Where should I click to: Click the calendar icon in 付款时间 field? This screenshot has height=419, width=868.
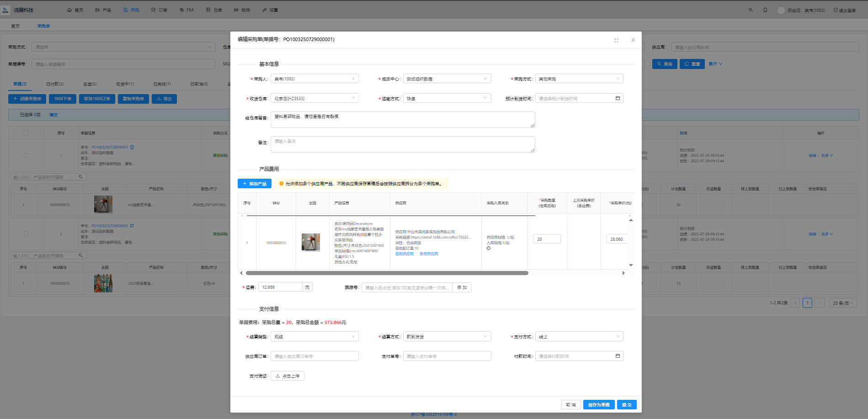[618, 356]
